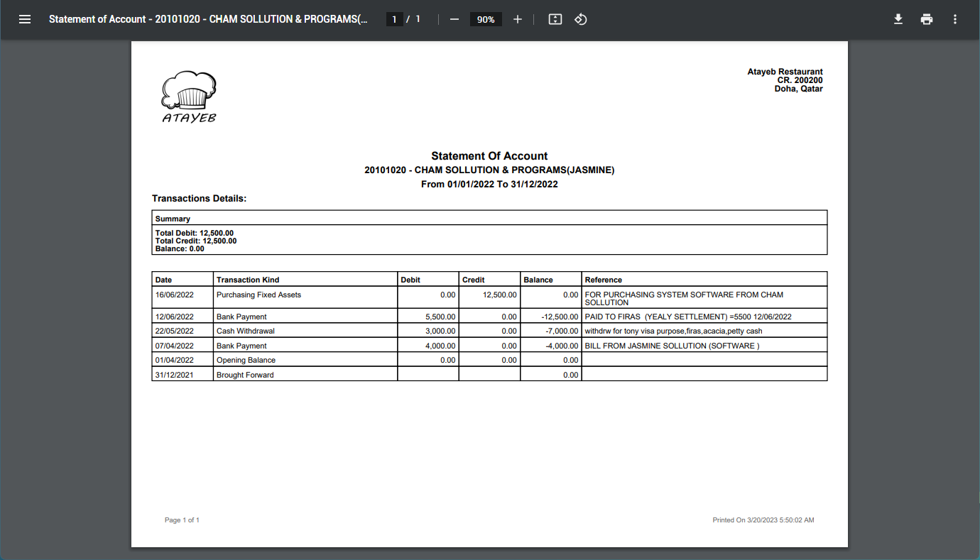Viewport: 980px width, 560px height.
Task: Click BILL FROM JASMINE SOLLUTION reference
Action: click(672, 346)
